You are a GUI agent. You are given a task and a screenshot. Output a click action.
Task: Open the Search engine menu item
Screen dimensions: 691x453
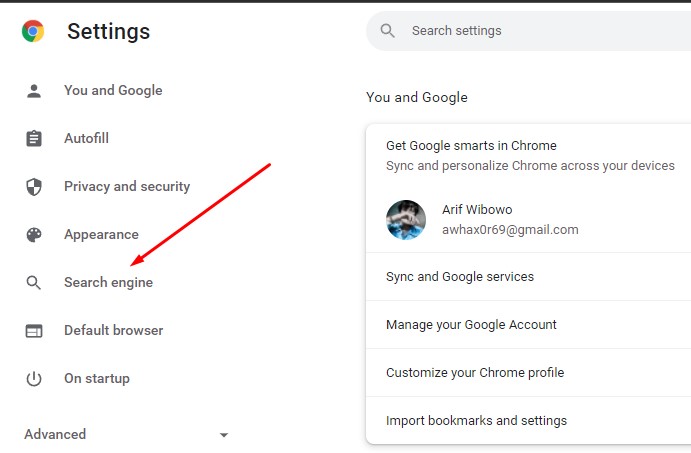(108, 283)
